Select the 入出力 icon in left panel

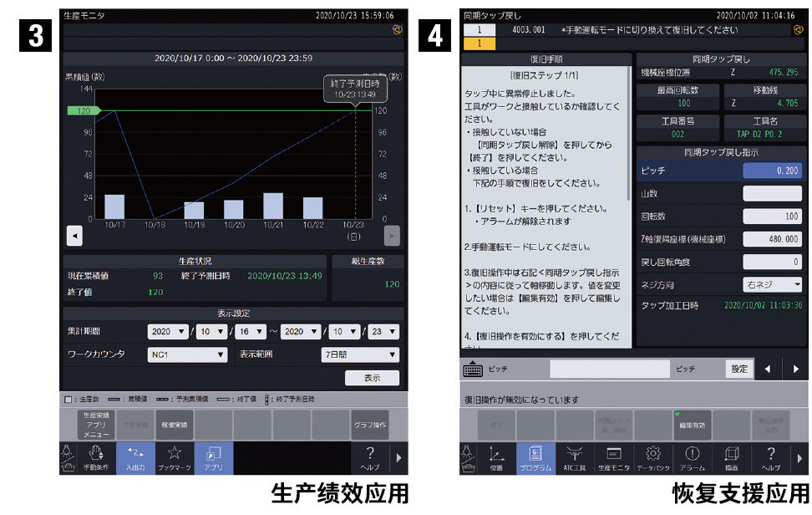pyautogui.click(x=135, y=458)
